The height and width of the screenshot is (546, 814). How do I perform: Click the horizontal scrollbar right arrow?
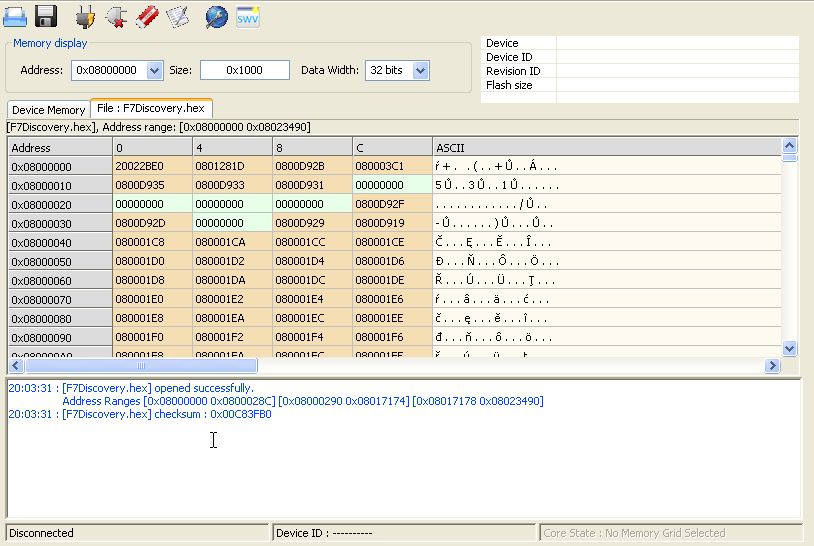pyautogui.click(x=771, y=366)
